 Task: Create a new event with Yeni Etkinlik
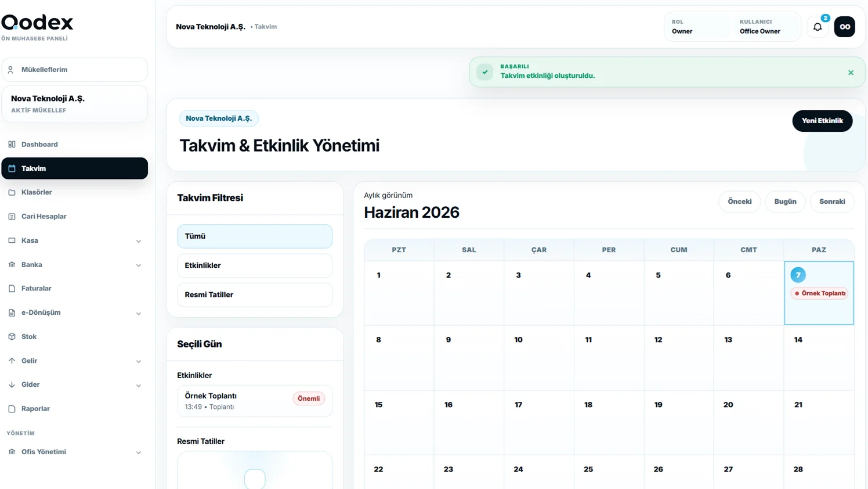point(822,121)
